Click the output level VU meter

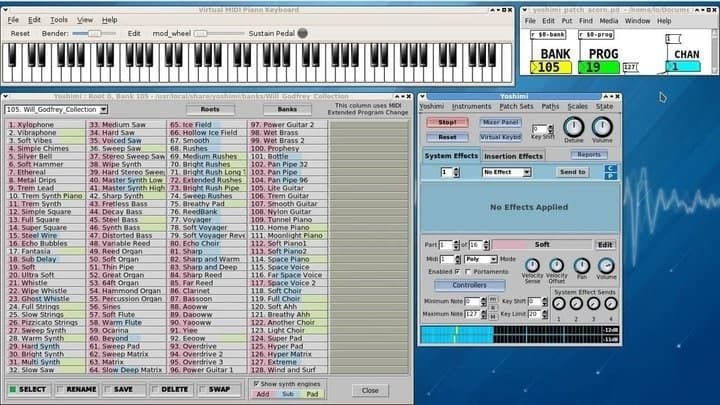pyautogui.click(x=520, y=334)
